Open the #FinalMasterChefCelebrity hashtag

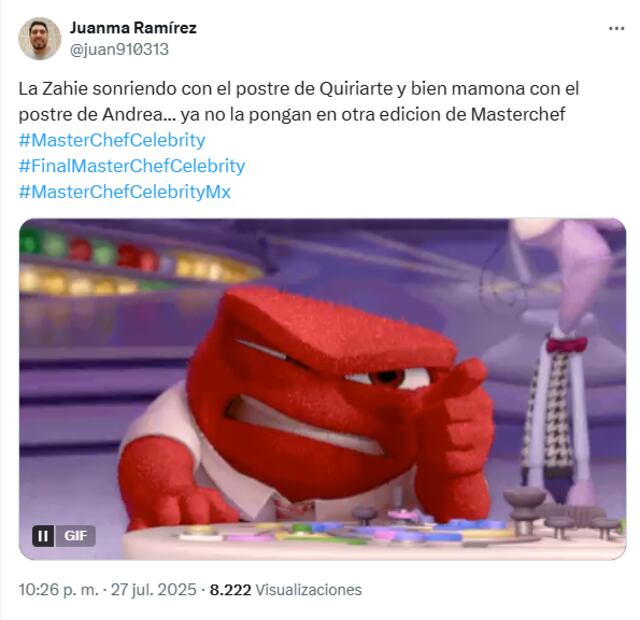[x=132, y=166]
